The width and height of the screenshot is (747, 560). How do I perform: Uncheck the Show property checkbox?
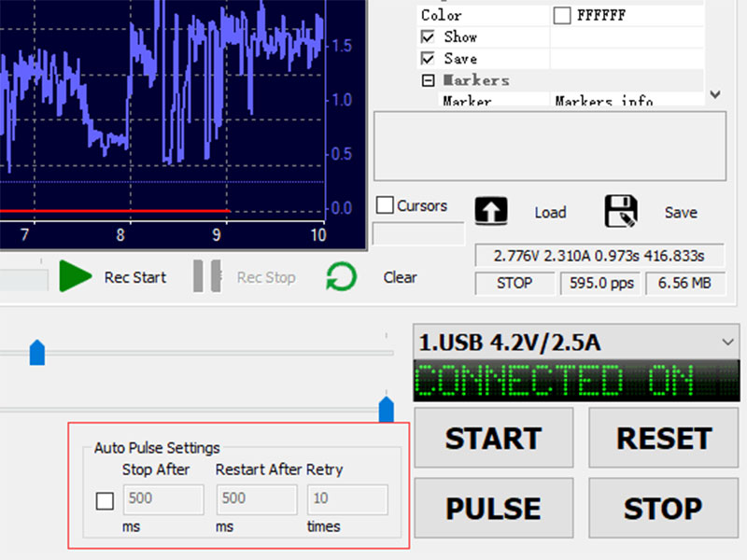click(429, 37)
